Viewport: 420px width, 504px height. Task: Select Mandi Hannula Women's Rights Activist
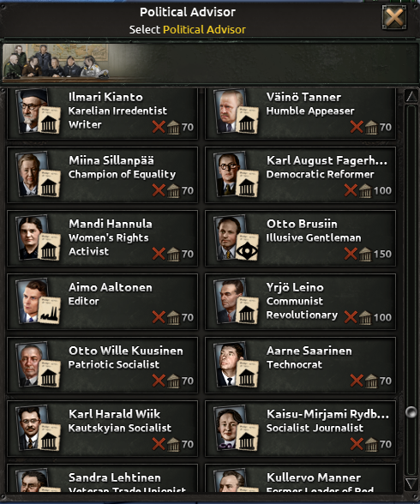(x=103, y=238)
